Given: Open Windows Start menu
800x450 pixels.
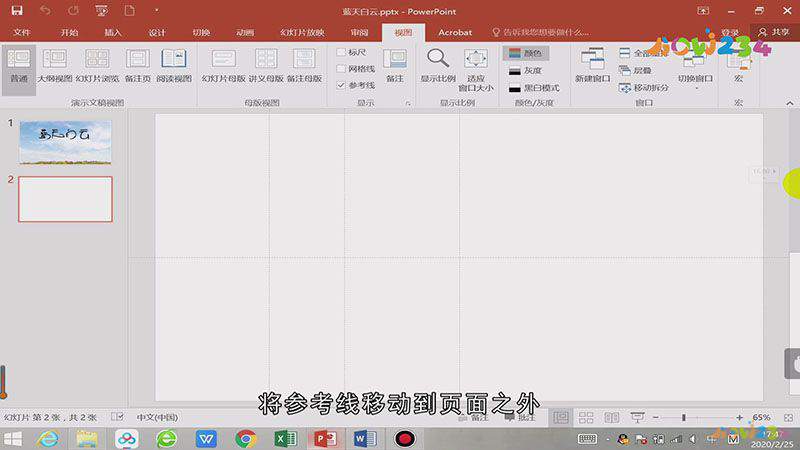Looking at the screenshot, I should coord(13,439).
